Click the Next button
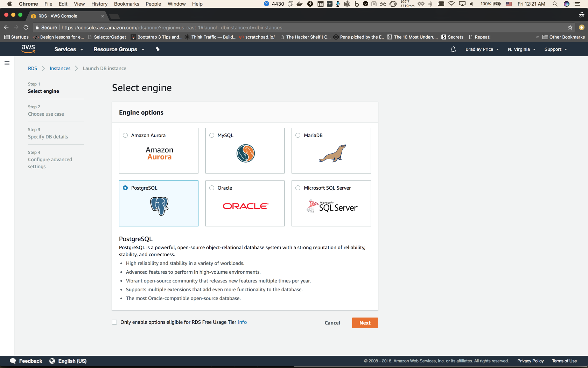 365,323
